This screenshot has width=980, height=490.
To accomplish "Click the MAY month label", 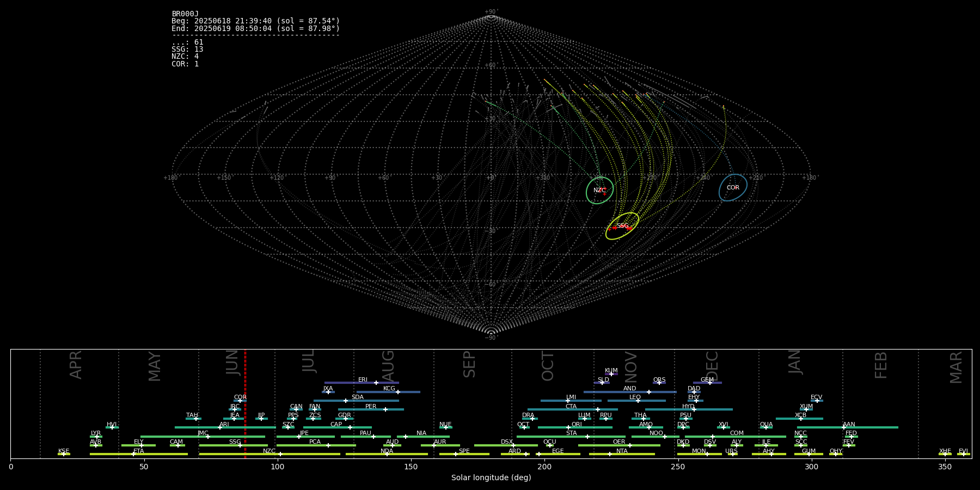I will (155, 366).
